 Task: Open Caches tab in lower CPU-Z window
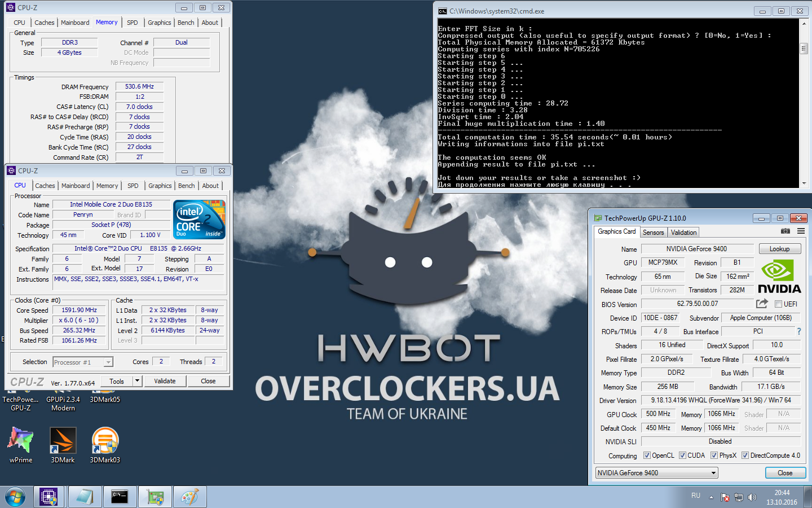pyautogui.click(x=45, y=186)
